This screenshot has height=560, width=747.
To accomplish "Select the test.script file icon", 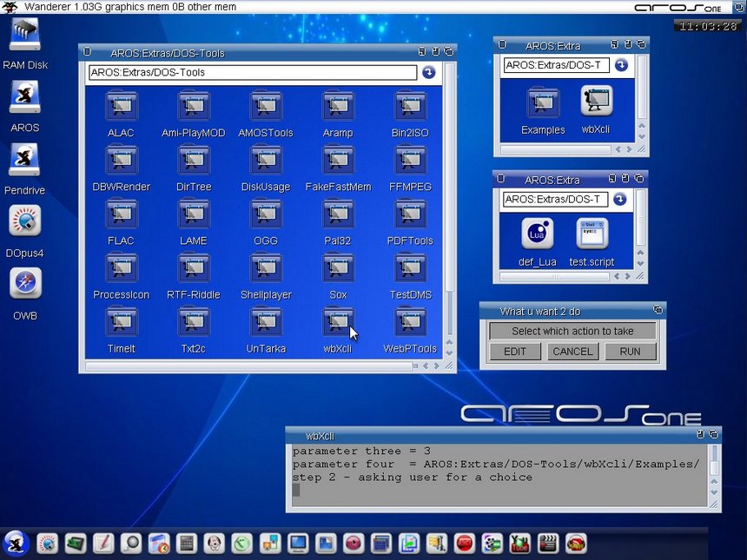I will [x=592, y=234].
